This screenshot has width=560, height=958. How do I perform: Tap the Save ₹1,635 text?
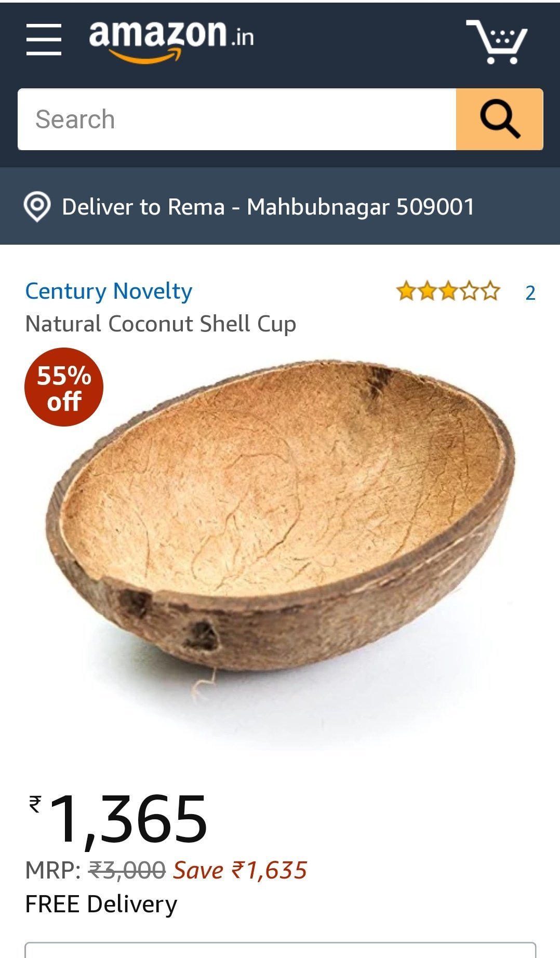coord(240,870)
